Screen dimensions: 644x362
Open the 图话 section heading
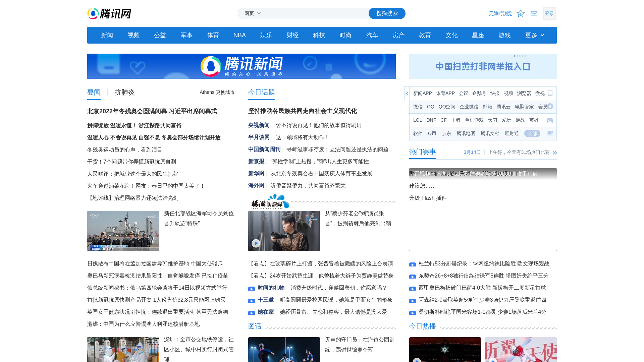pos(255,326)
